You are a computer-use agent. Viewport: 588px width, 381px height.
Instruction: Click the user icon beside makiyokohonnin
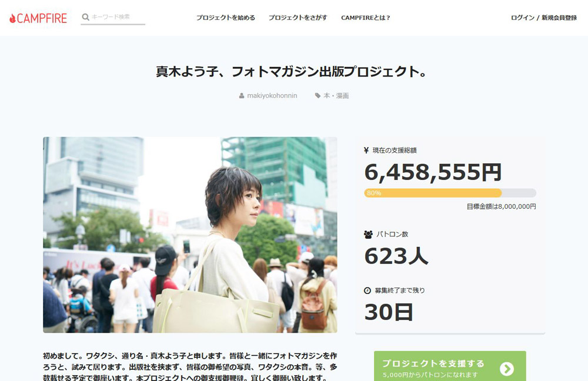(x=242, y=96)
